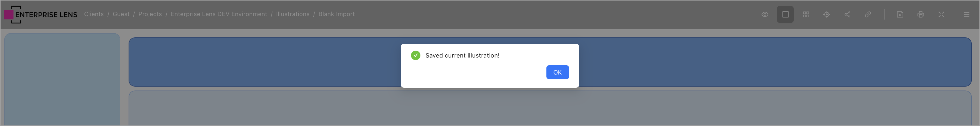Viewport: 980px width, 126px height.
Task: Click the fullscreen arrows icon
Action: pyautogui.click(x=941, y=14)
